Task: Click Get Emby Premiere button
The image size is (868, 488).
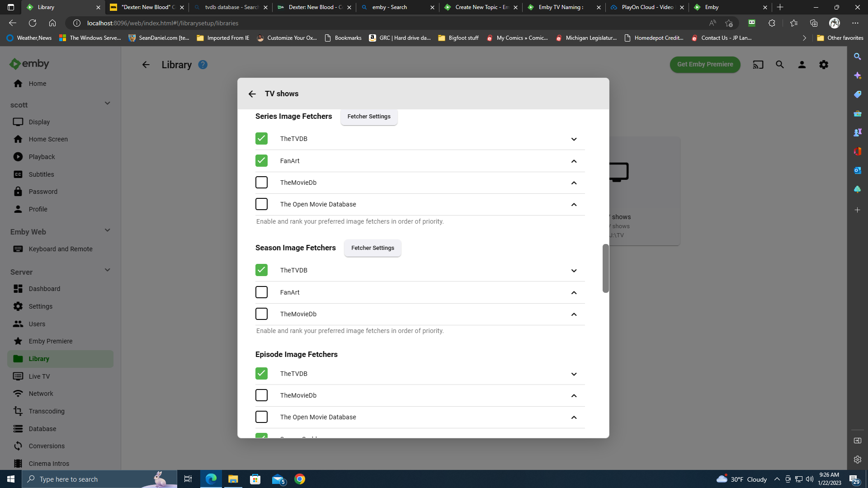Action: pos(705,64)
